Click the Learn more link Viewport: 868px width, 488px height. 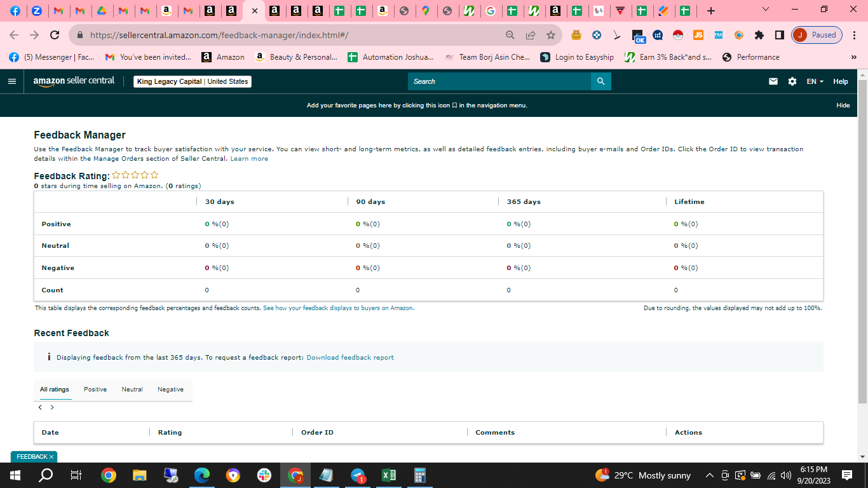249,159
